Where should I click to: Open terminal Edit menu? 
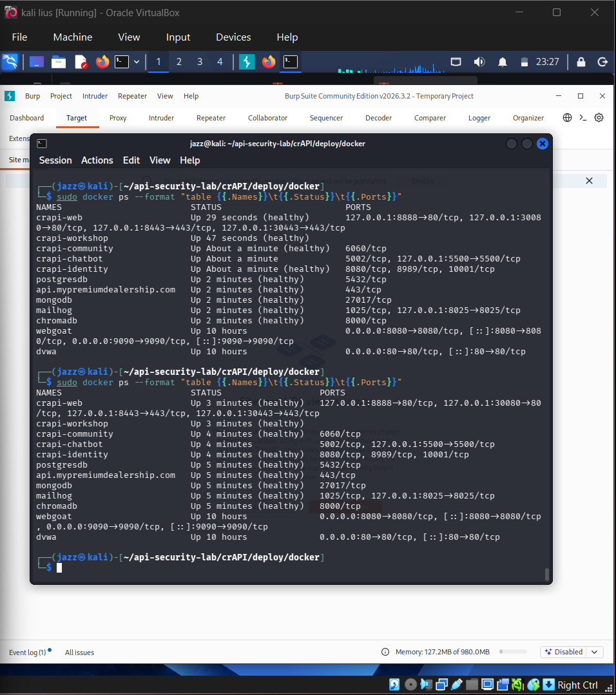[131, 160]
